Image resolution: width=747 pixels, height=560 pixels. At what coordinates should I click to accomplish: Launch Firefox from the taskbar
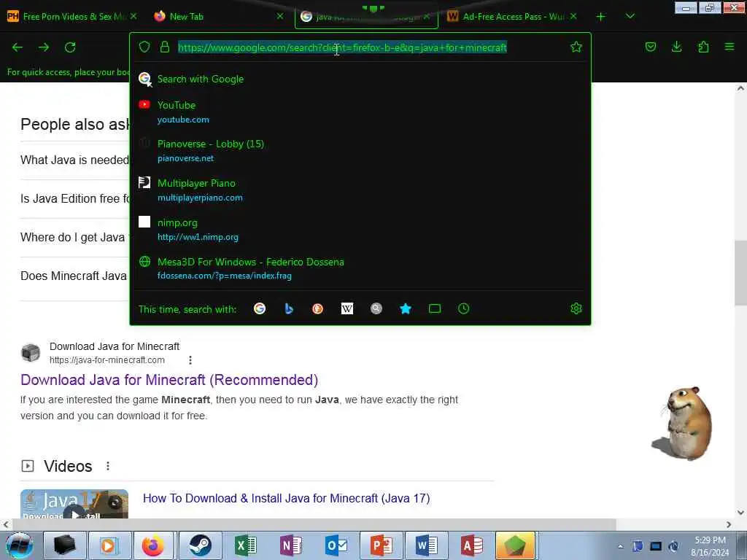(152, 545)
